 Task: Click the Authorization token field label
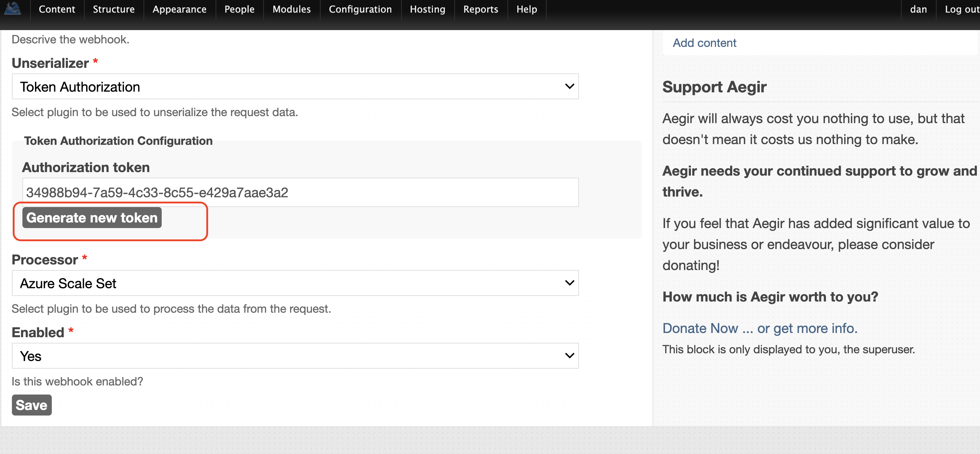pyautogui.click(x=86, y=168)
